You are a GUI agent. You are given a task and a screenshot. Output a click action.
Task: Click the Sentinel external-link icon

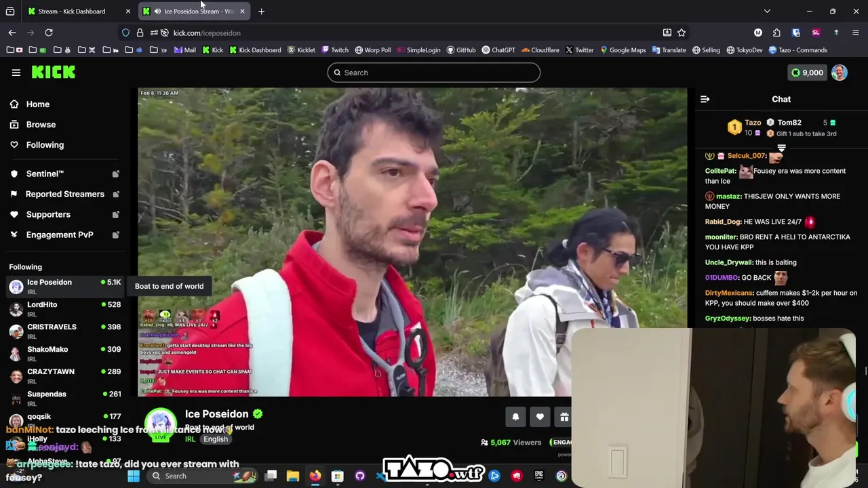point(115,174)
